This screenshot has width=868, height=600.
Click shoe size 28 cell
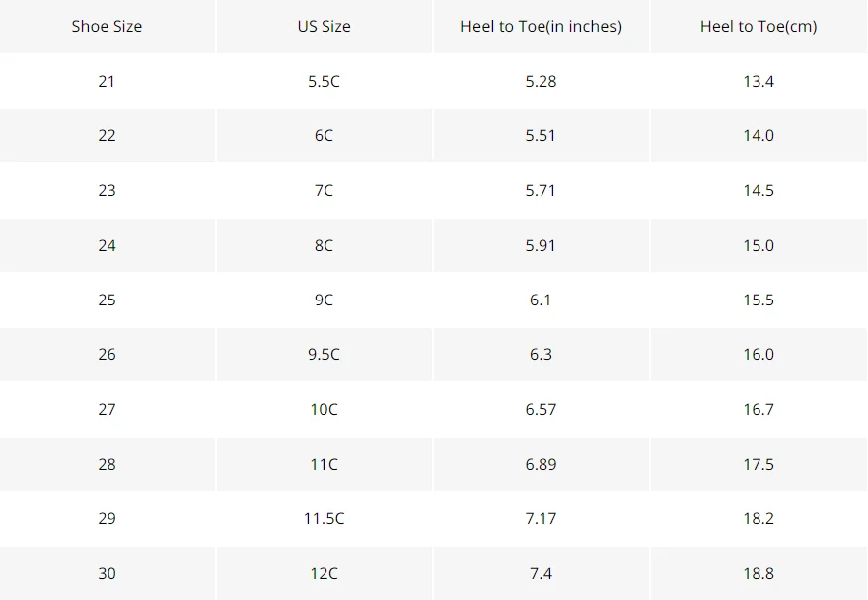click(x=107, y=464)
